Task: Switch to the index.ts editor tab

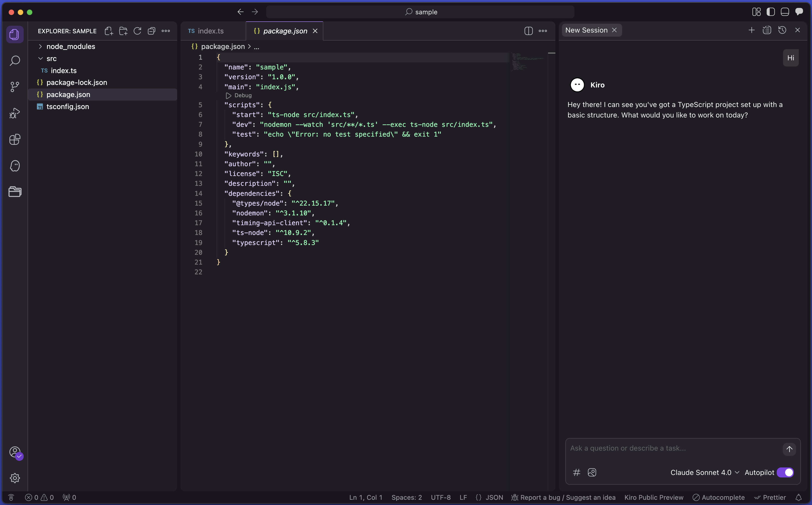Action: point(210,31)
